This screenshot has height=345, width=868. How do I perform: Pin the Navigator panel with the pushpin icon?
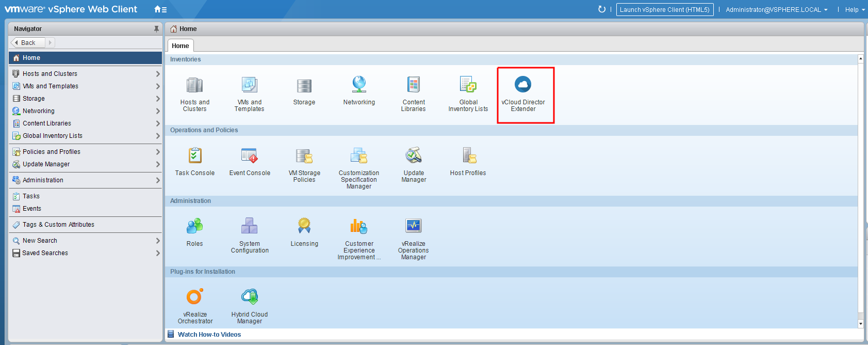(156, 29)
